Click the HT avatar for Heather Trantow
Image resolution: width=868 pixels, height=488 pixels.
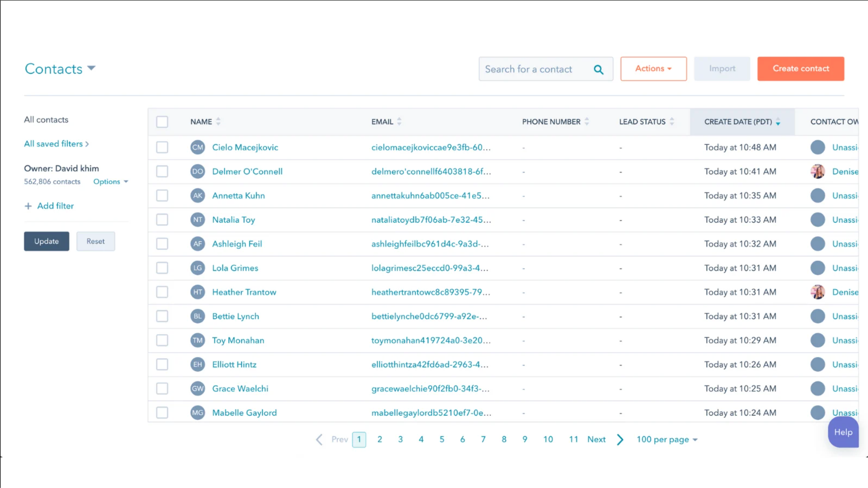pos(197,292)
